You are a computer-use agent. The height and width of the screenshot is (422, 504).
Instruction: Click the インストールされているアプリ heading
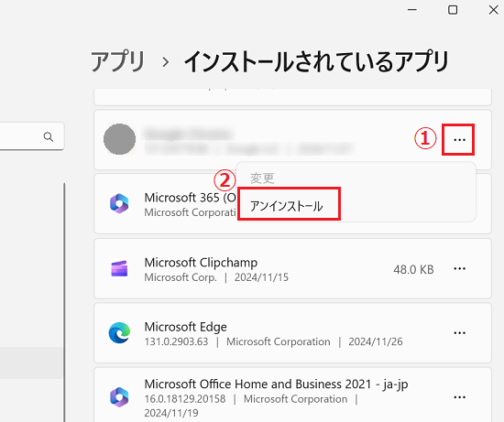click(316, 61)
